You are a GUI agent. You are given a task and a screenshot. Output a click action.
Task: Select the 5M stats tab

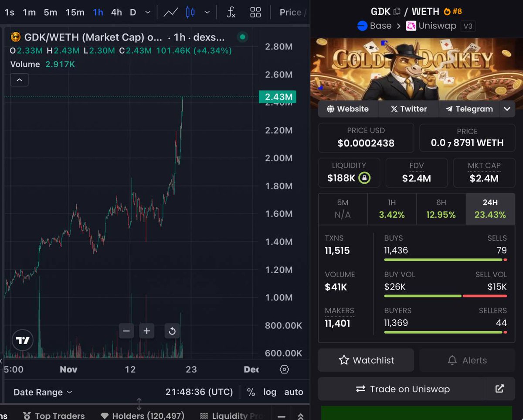coord(343,209)
